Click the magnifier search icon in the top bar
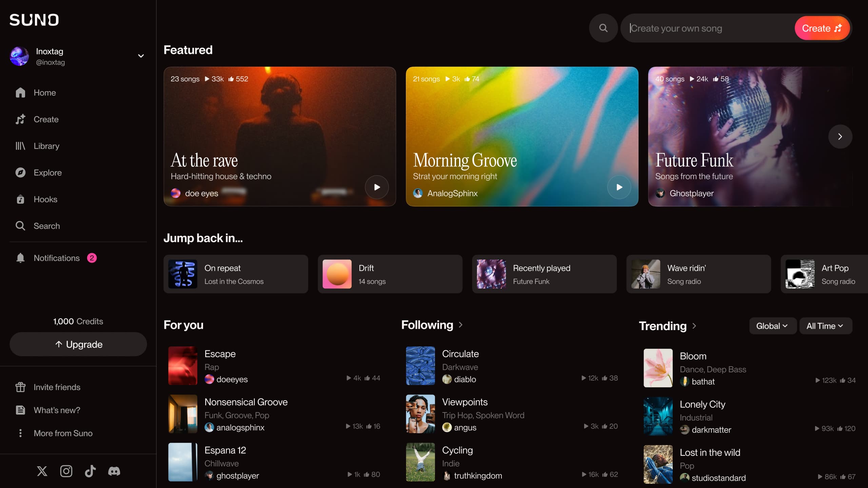 pyautogui.click(x=603, y=28)
